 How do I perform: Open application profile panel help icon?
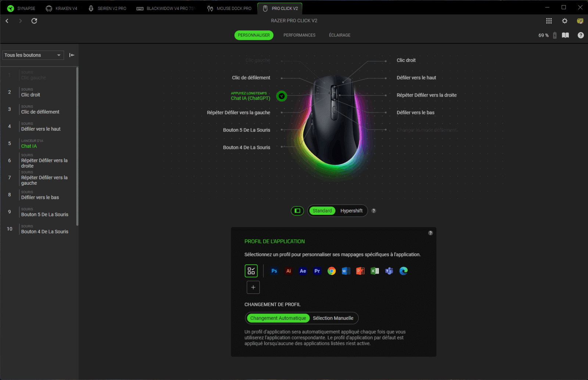(430, 233)
